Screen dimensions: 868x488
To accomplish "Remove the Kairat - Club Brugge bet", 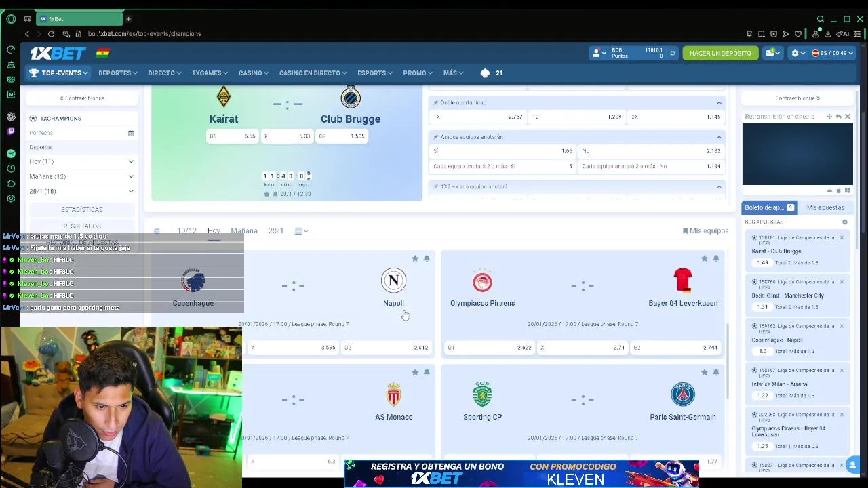I will pos(842,237).
